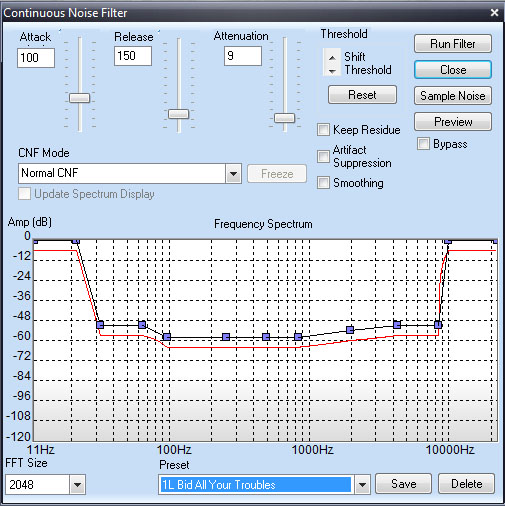The image size is (505, 506).
Task: Click the threshold Reset button
Action: [362, 95]
